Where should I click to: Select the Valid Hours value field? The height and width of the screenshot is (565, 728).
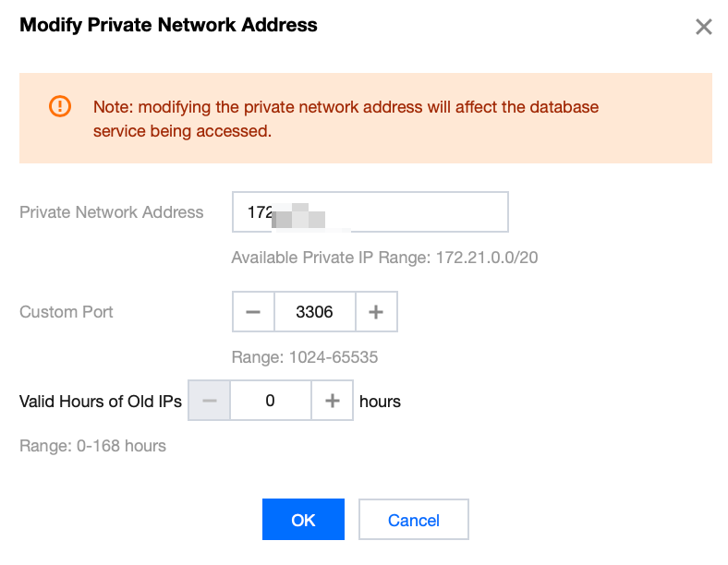click(x=270, y=401)
